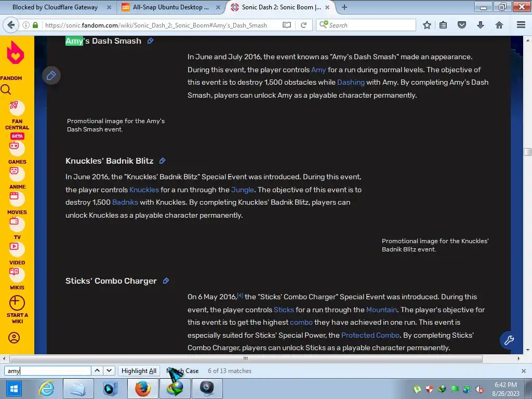532x399 pixels.
Task: Click the green padlock security icon
Action: 35,25
